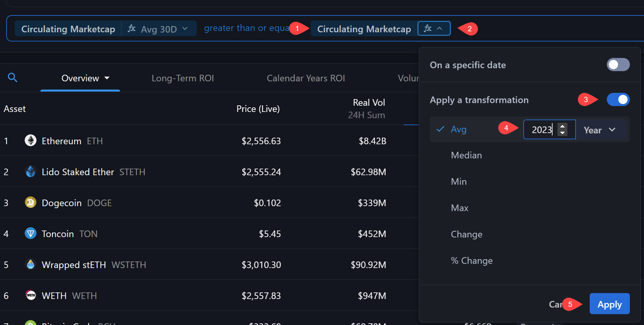Viewport: 644px width, 325px height.
Task: Click the $339M Dogecoin volume value
Action: (x=372, y=203)
